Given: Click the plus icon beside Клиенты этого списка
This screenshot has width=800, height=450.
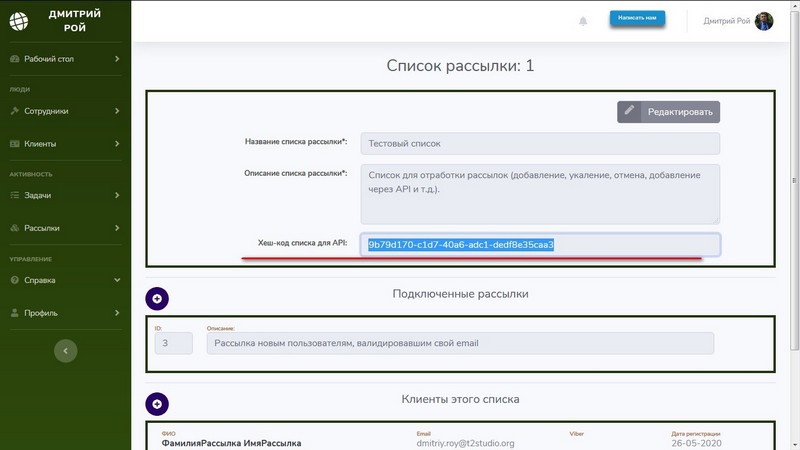Looking at the screenshot, I should click(x=158, y=403).
